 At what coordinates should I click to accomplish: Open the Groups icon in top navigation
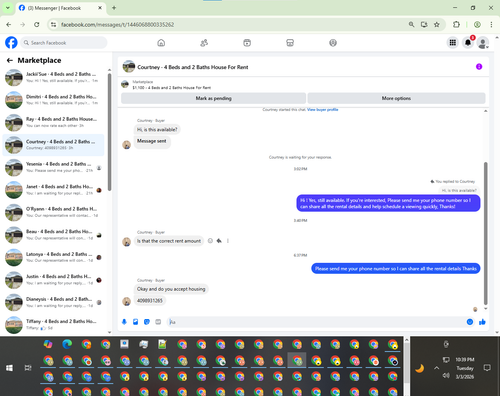click(333, 43)
